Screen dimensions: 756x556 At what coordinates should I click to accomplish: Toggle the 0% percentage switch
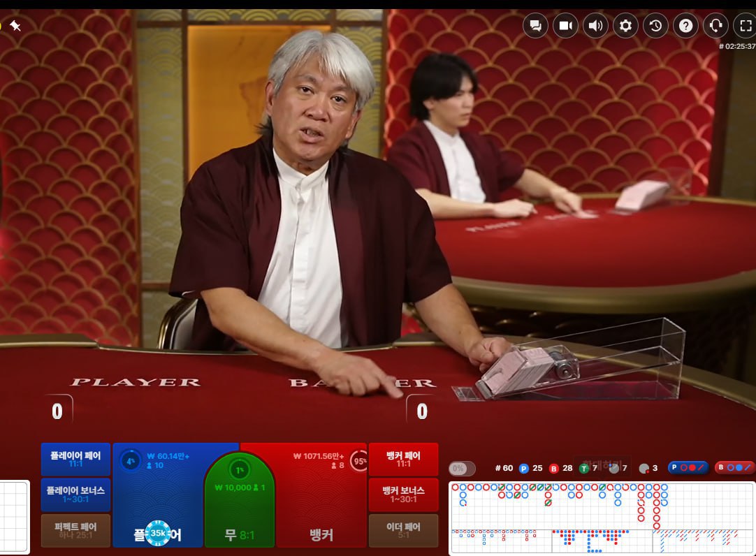462,468
